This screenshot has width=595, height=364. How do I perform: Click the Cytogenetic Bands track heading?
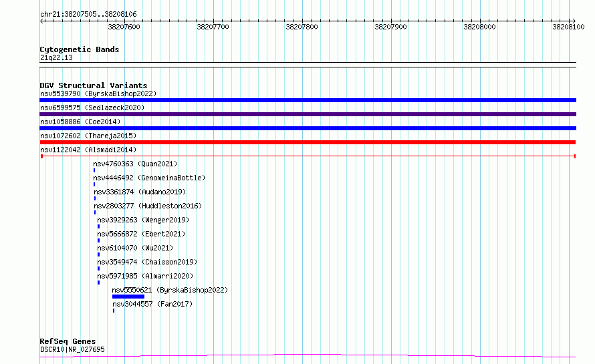[x=80, y=49]
